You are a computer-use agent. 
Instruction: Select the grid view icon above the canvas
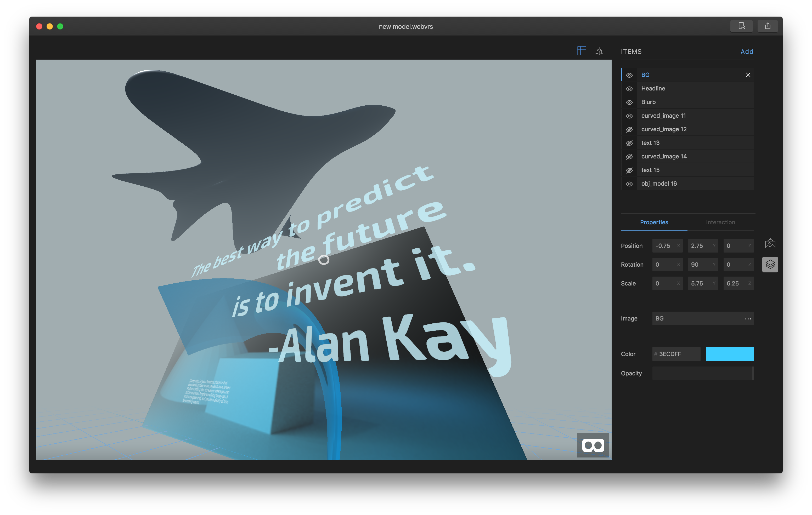pyautogui.click(x=582, y=51)
